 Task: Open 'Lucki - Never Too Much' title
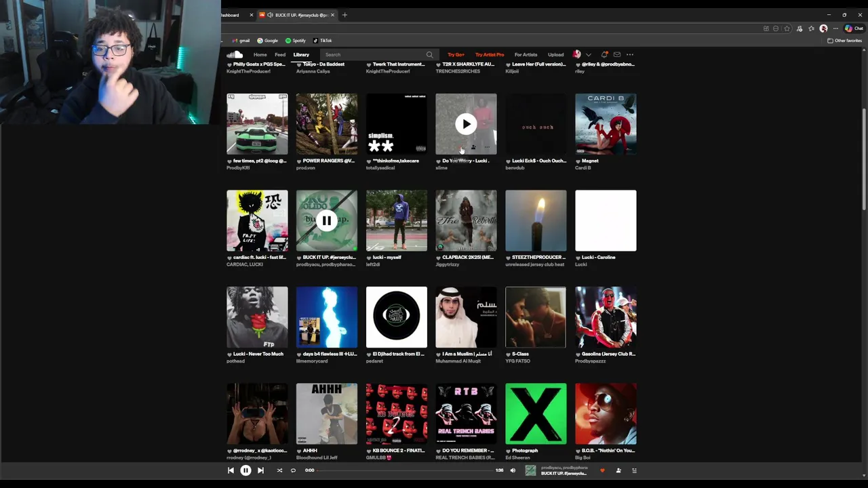(x=258, y=354)
